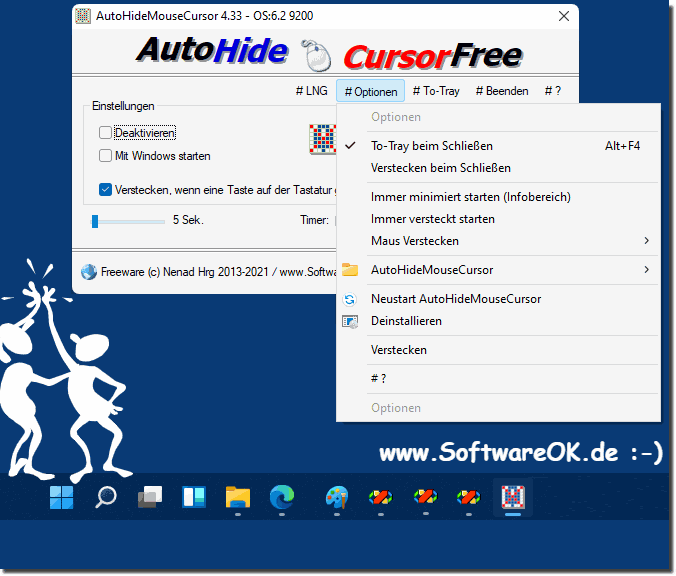676x576 pixels.
Task: Click the pixel grid icon in settings
Action: (322, 139)
